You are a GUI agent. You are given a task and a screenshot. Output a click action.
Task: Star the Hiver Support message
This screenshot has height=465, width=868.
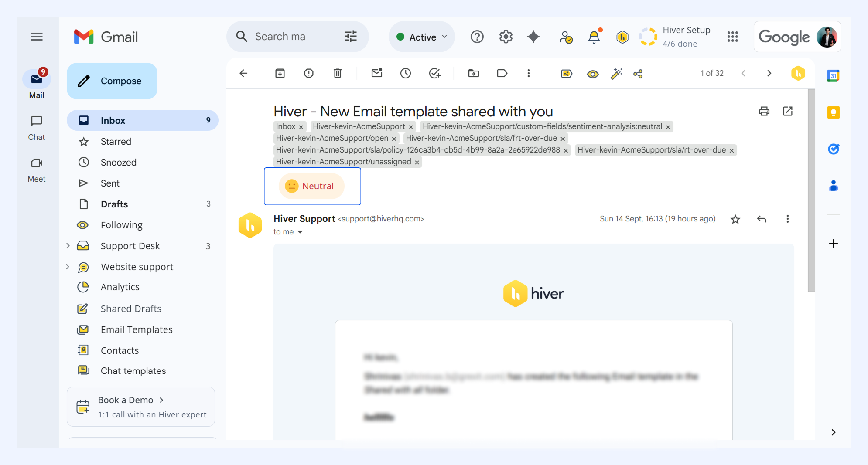tap(735, 219)
